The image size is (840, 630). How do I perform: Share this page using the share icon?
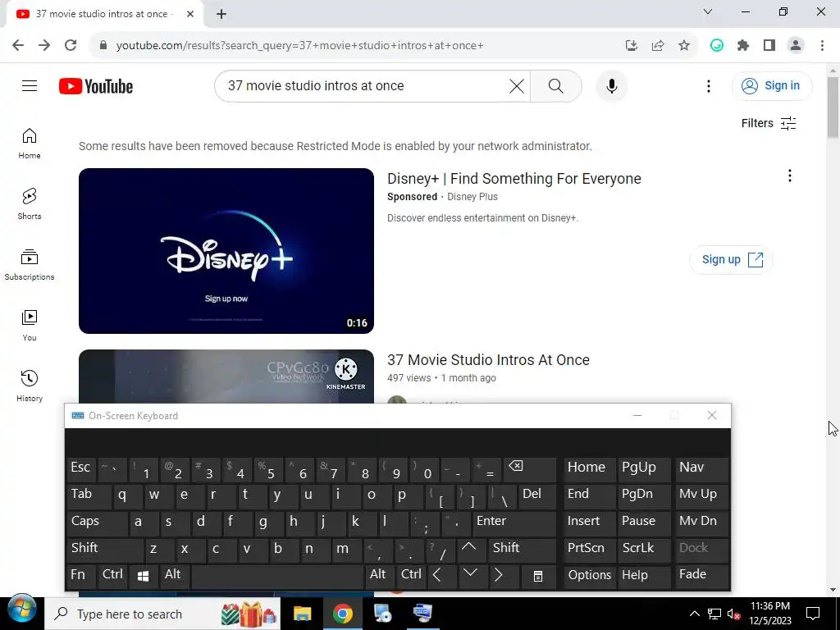tap(657, 45)
